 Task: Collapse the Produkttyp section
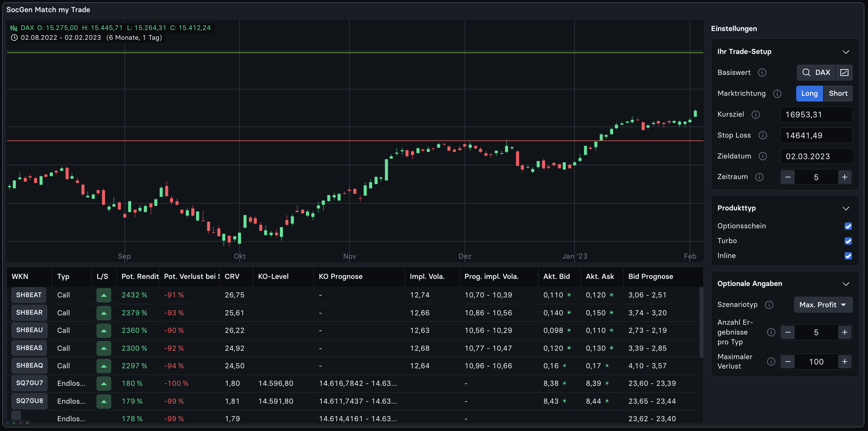tap(846, 208)
